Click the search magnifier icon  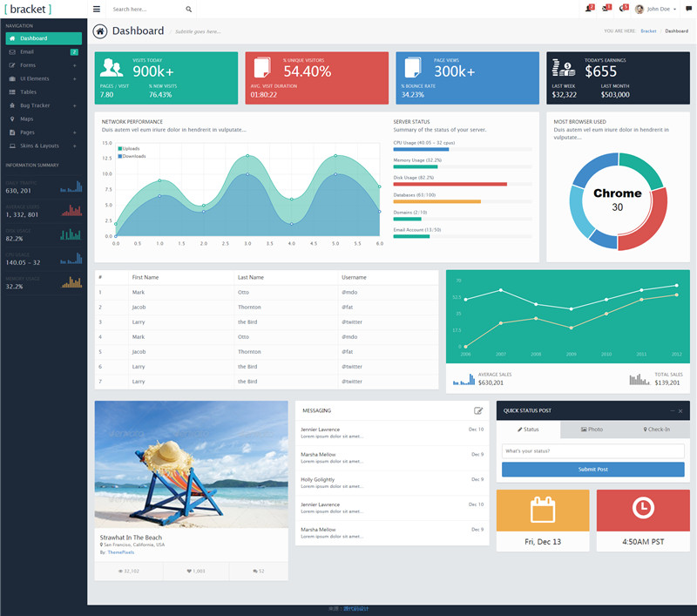coord(189,9)
